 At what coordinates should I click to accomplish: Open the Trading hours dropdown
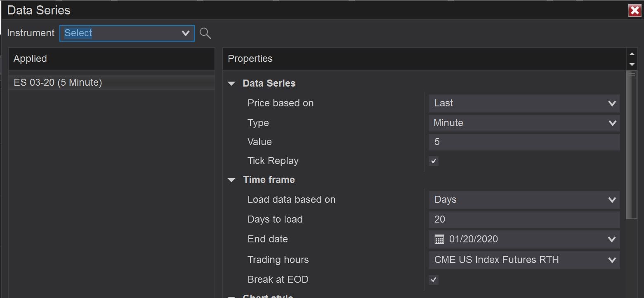[524, 260]
